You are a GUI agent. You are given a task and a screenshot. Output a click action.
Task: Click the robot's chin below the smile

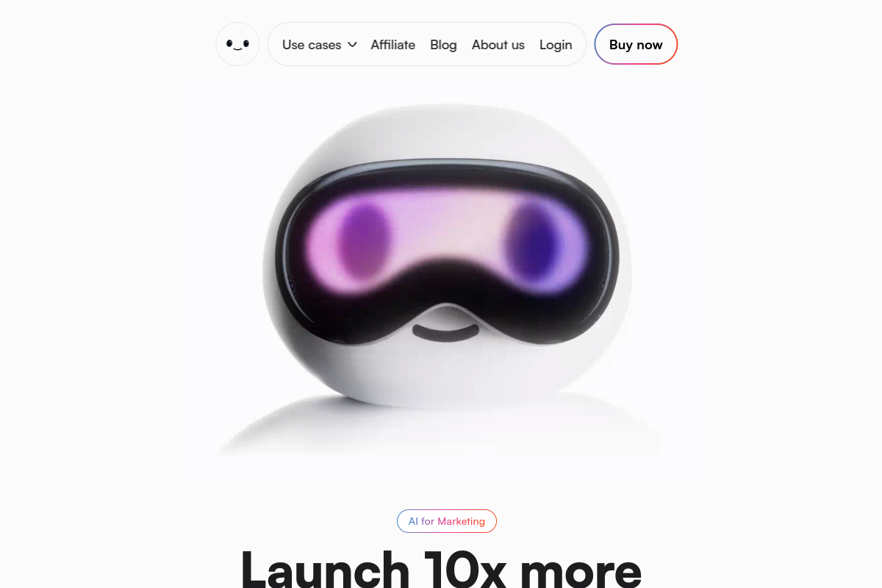[x=446, y=371]
